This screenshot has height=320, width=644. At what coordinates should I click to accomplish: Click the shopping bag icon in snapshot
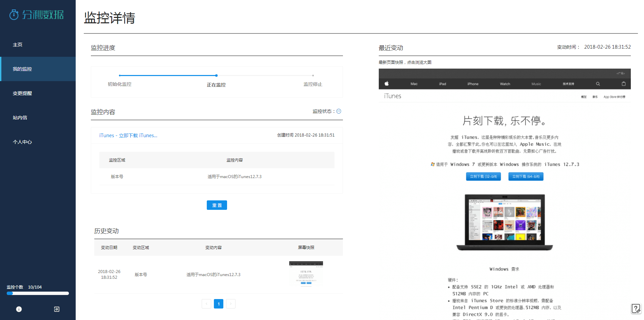point(624,84)
